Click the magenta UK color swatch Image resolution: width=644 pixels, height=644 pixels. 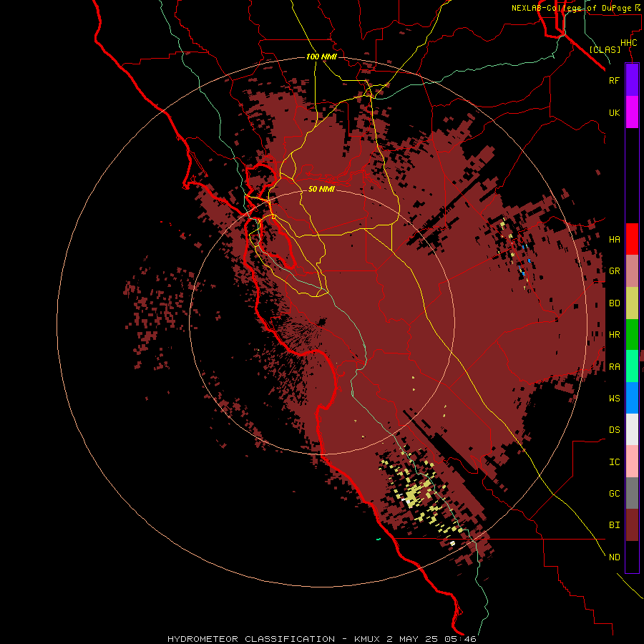632,112
